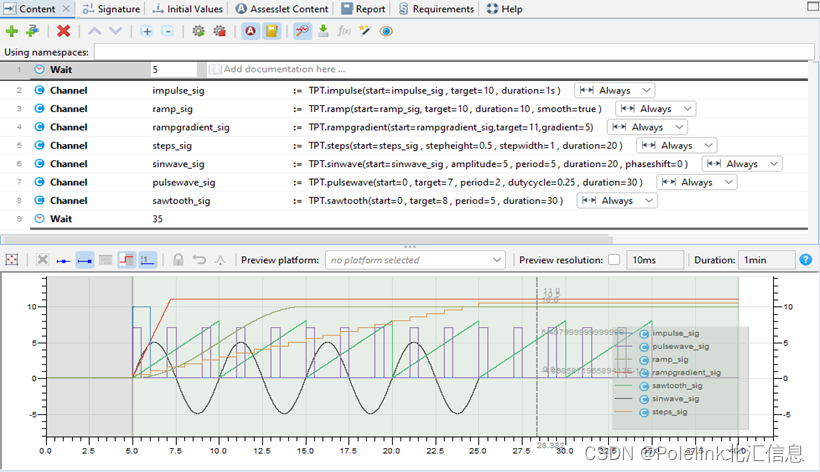Expand all steps with the plus icon

point(147,31)
